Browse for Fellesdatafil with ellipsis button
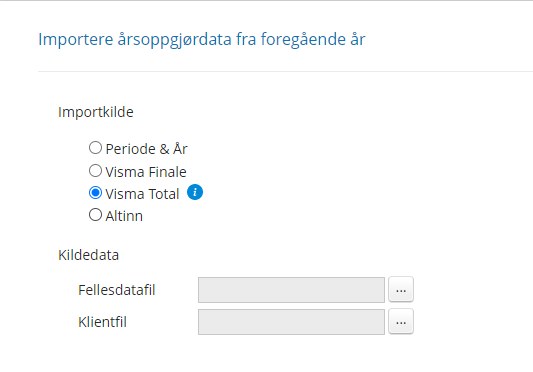533x372 pixels. click(x=401, y=290)
